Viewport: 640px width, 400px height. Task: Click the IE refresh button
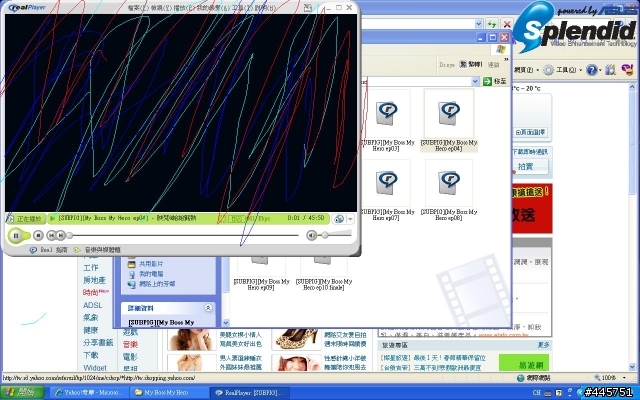tap(492, 24)
